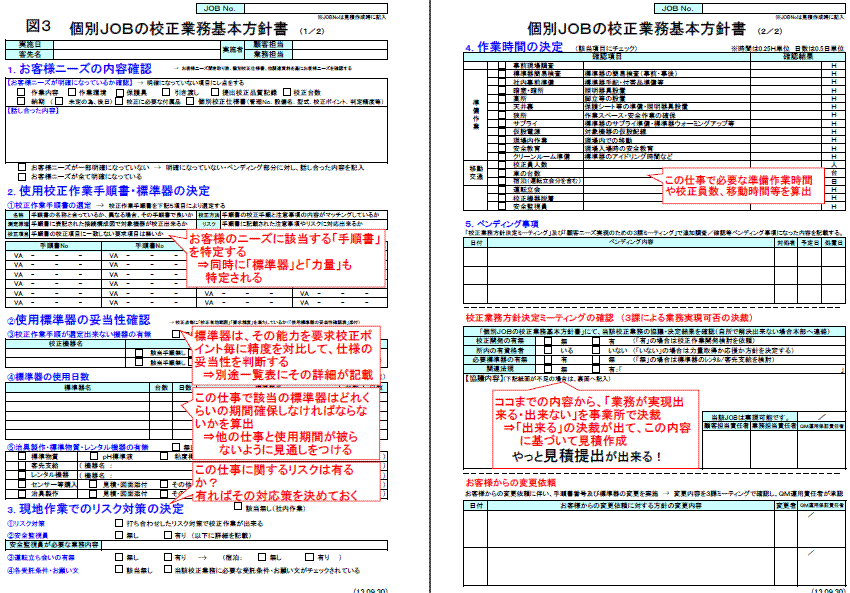Screen dimensions: 850x593
Task: Check 無 box for 校正開発の有無
Action: click(x=548, y=341)
